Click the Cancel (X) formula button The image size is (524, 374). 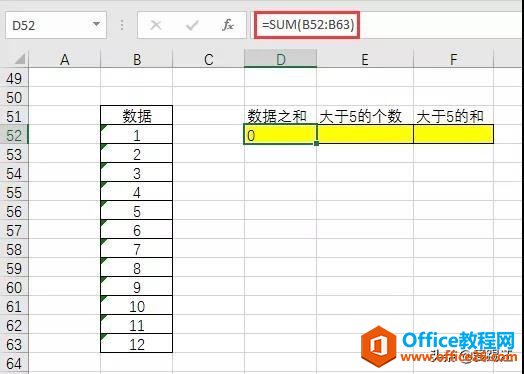point(156,25)
